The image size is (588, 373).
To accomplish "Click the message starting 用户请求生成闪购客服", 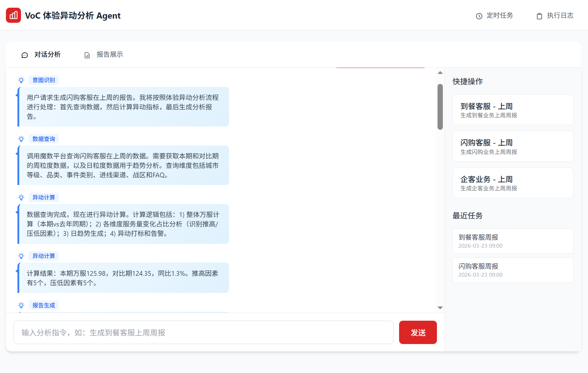I will click(123, 107).
